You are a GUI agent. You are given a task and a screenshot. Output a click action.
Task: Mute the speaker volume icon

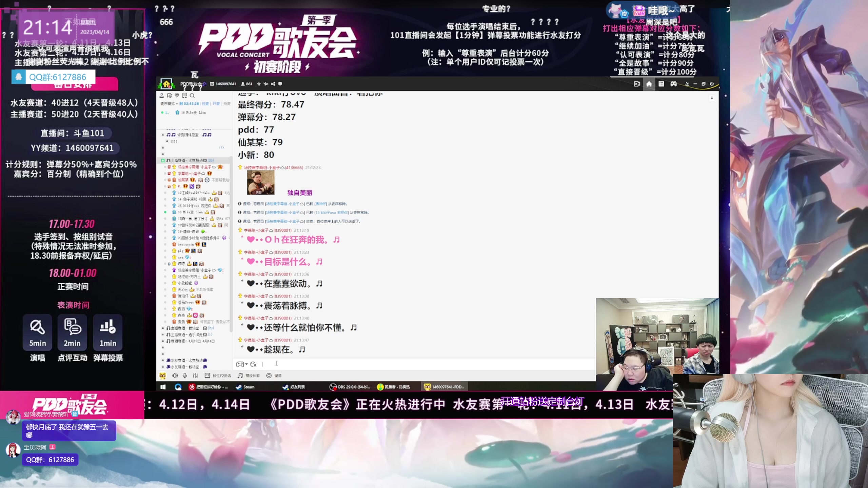(x=174, y=375)
